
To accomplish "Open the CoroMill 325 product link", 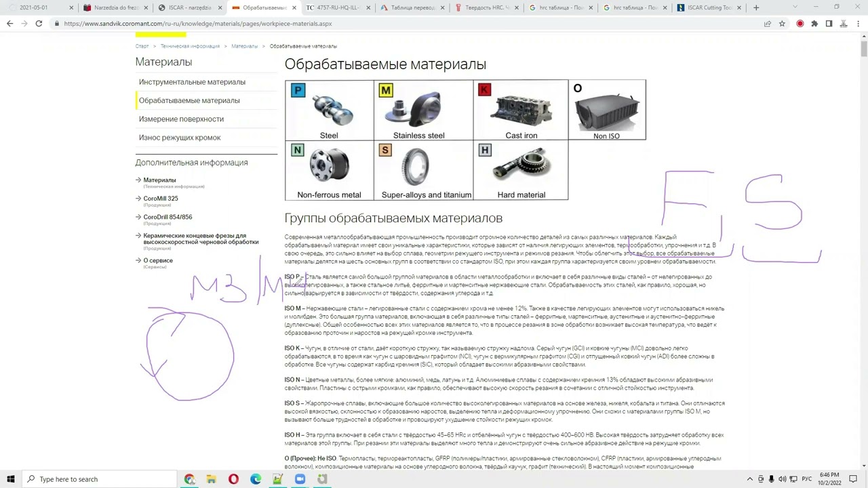I will [x=161, y=199].
